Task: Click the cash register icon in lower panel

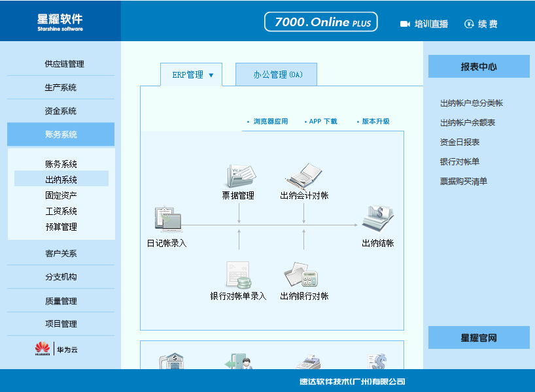Action: pyautogui.click(x=308, y=362)
